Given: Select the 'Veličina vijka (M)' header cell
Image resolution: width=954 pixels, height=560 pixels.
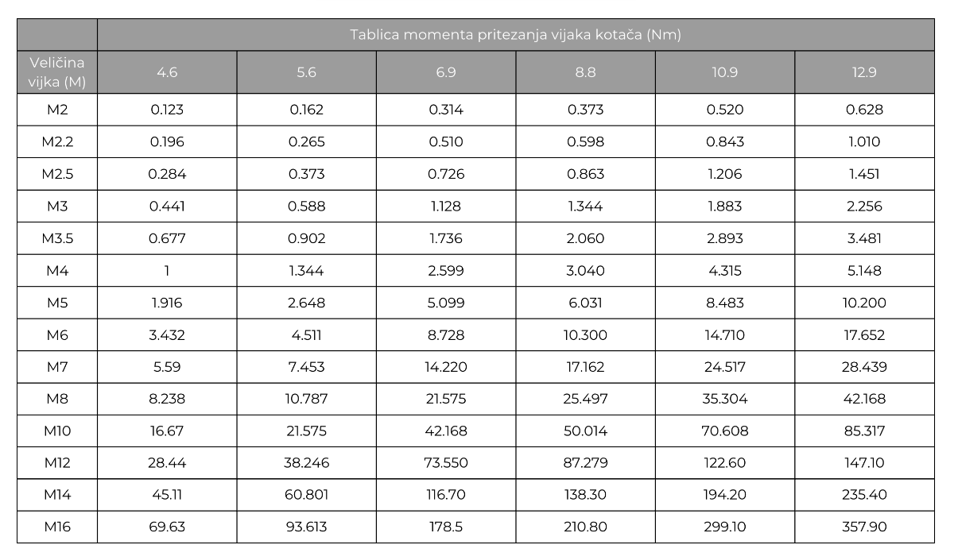Looking at the screenshot, I should (x=57, y=72).
